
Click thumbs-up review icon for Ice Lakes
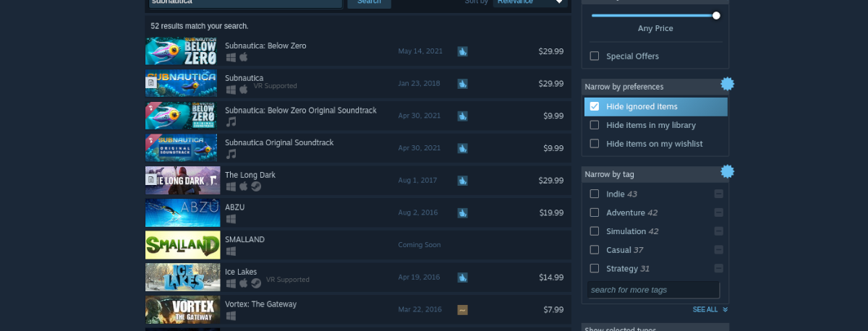coord(462,278)
